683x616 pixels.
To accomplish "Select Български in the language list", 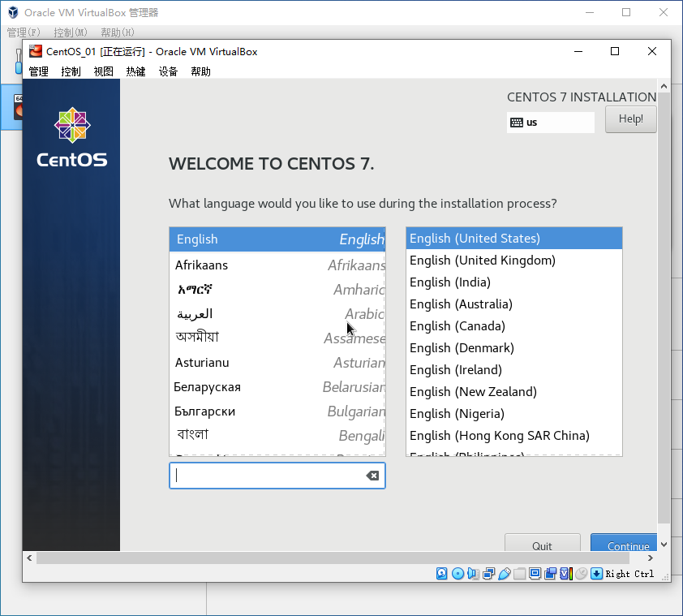I will 277,411.
